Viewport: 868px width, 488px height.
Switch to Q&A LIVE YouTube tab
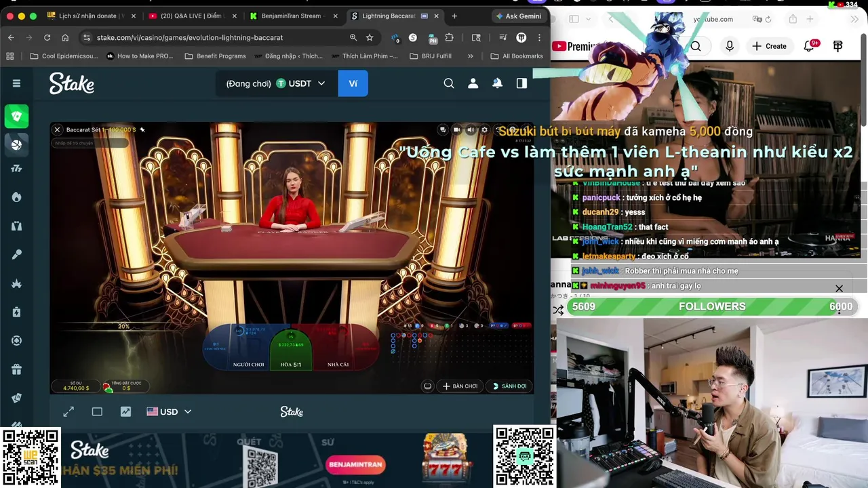(x=192, y=16)
